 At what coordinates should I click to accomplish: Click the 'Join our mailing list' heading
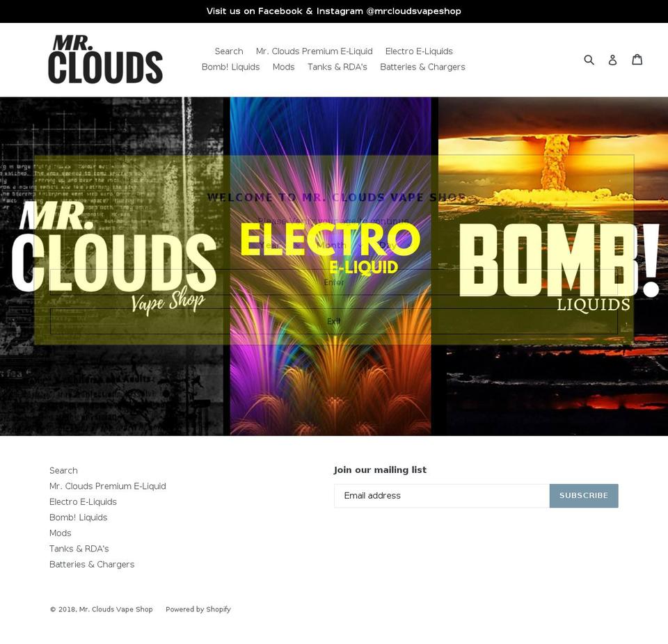pos(380,470)
